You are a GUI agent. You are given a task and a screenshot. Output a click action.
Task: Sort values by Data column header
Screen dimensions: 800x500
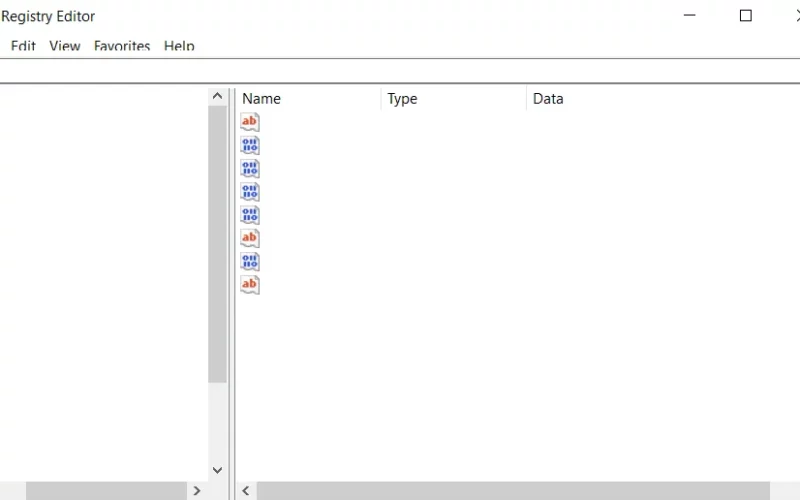tap(663, 99)
